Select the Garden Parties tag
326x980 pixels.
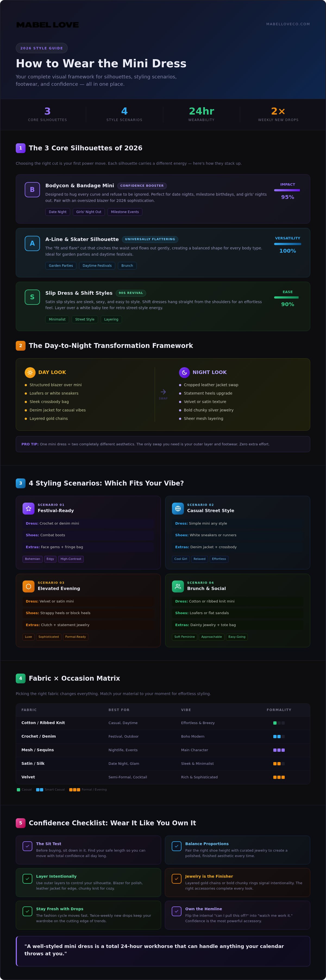click(61, 265)
